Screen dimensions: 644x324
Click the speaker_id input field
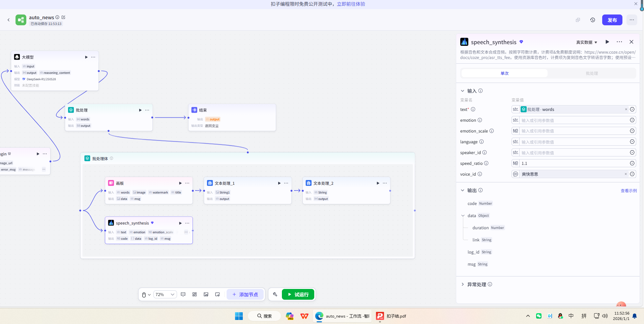coord(574,152)
